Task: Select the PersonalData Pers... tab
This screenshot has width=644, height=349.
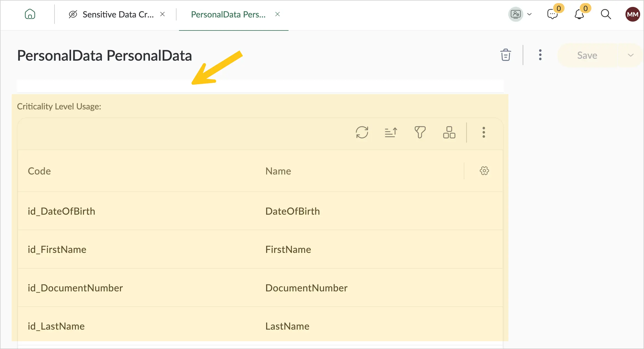Action: [228, 14]
